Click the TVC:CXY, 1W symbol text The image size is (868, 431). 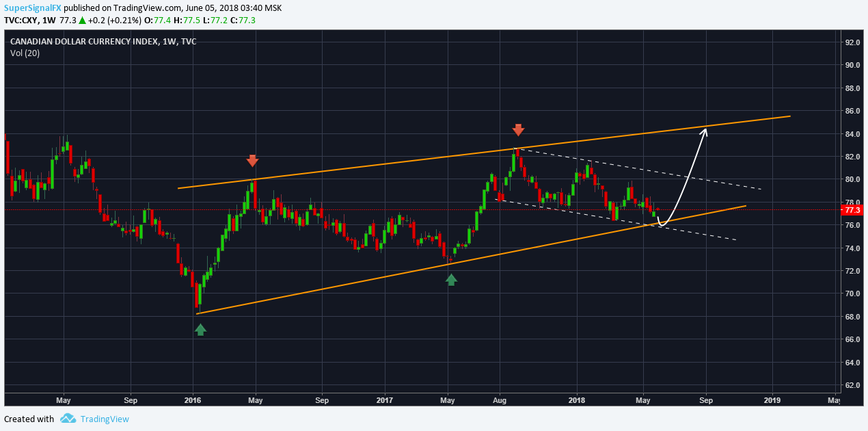29,21
